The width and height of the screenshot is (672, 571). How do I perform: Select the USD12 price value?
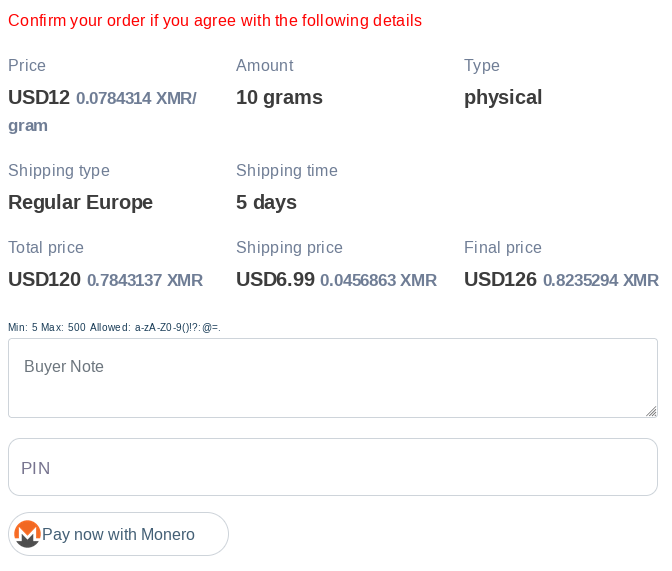[x=39, y=98]
